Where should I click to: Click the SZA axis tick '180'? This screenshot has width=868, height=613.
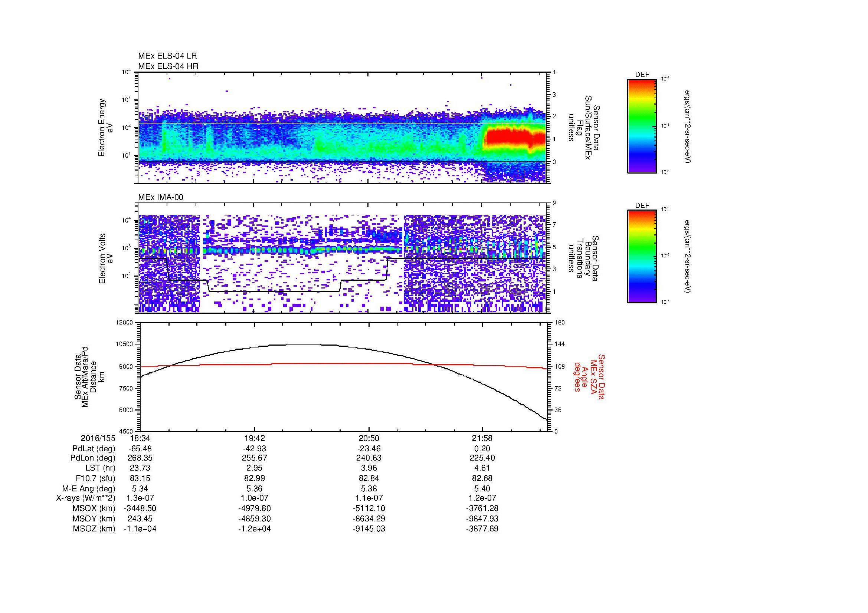(x=559, y=323)
